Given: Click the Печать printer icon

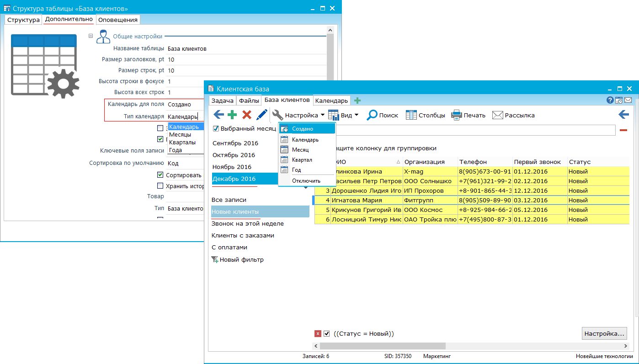Looking at the screenshot, I should point(457,115).
